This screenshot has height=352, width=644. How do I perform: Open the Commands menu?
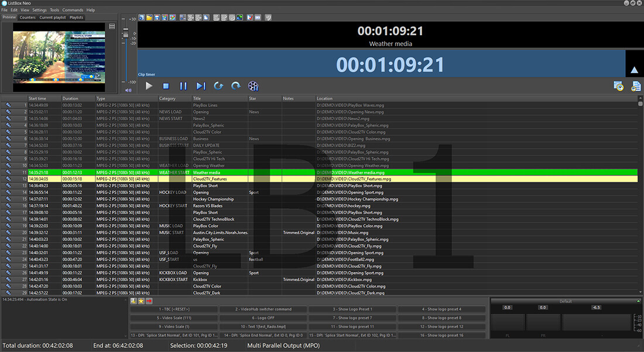(x=73, y=10)
